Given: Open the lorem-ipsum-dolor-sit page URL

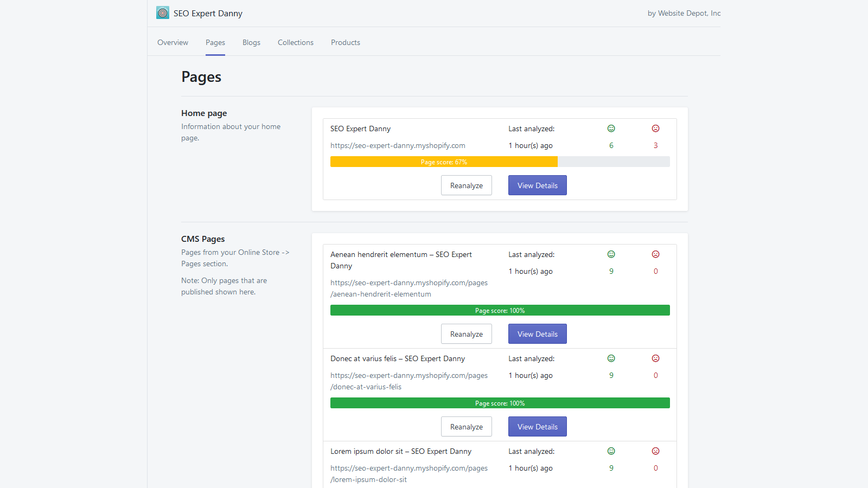Looking at the screenshot, I should click(409, 474).
